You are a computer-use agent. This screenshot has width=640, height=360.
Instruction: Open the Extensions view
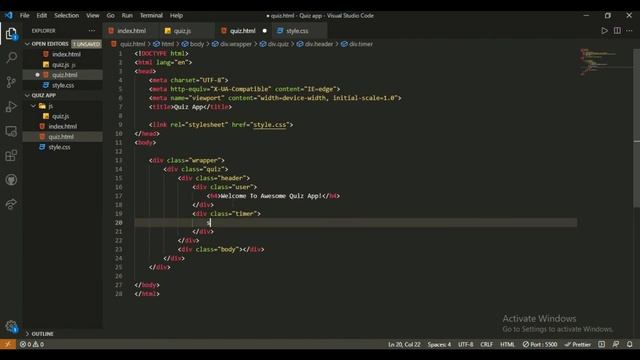pos(11,156)
